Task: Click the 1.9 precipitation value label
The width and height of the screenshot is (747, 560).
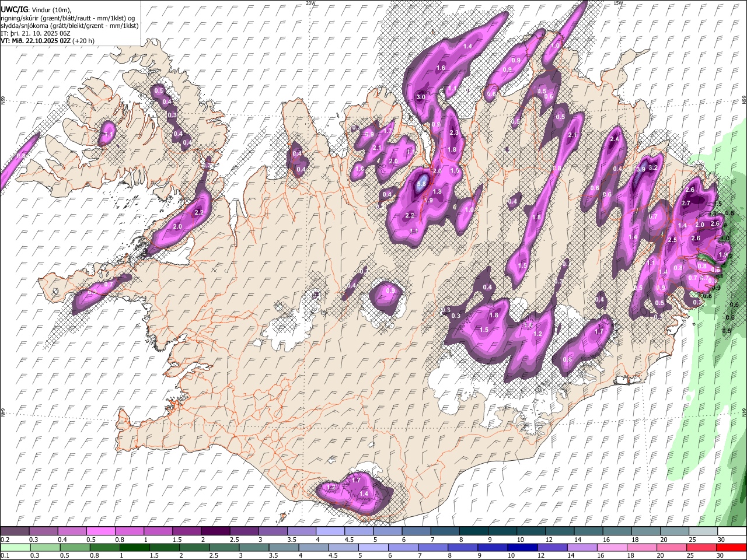Action: tap(428, 200)
